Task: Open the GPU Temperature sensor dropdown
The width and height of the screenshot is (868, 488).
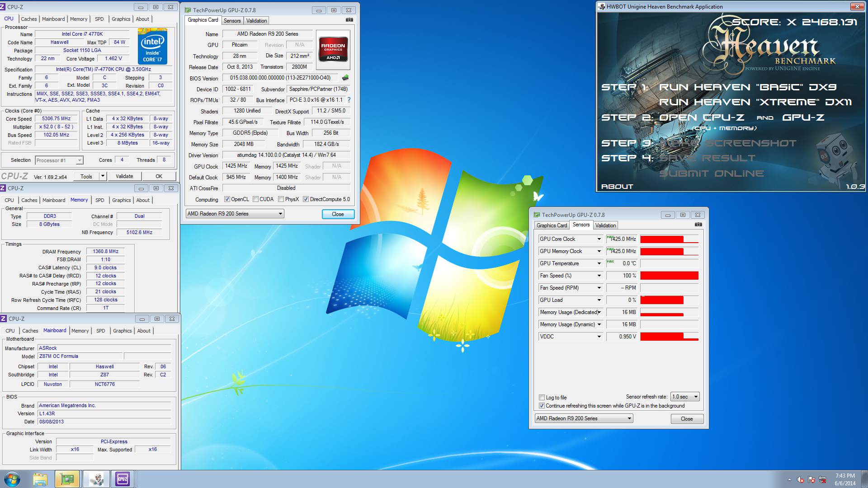Action: tap(599, 263)
